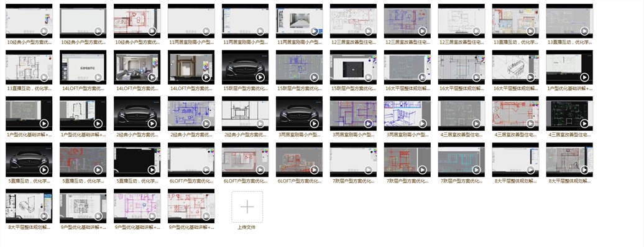Screen dimensions: 644x247
Task: Open the 2经典小户型 video with the blue CAD drawing
Action: tap(191, 113)
